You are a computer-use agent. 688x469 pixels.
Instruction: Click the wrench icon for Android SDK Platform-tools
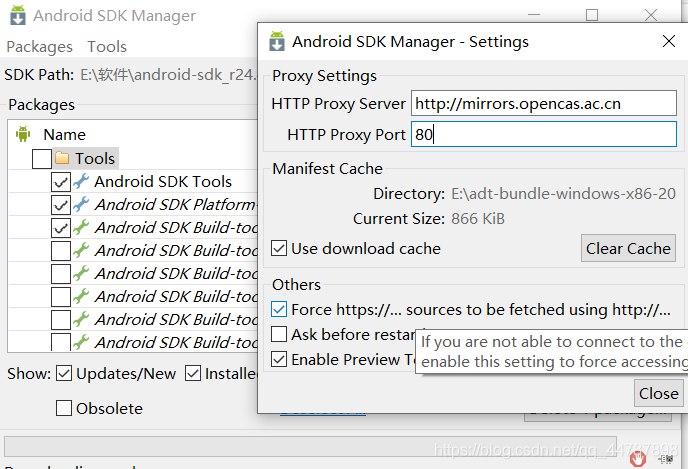click(81, 204)
